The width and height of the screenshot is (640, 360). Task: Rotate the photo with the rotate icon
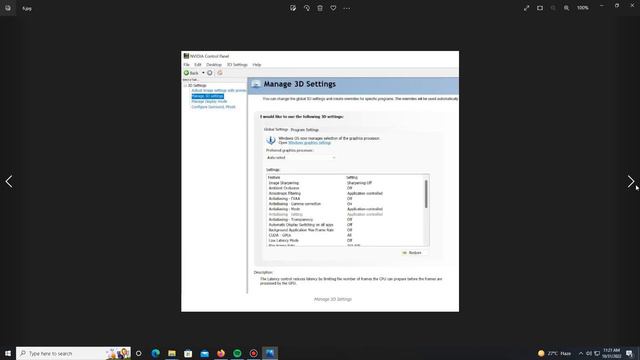coord(307,8)
